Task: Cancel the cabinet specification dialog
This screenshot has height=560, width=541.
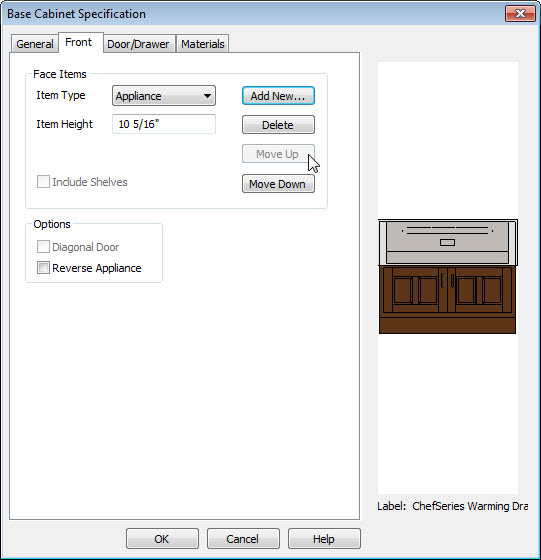Action: point(243,539)
